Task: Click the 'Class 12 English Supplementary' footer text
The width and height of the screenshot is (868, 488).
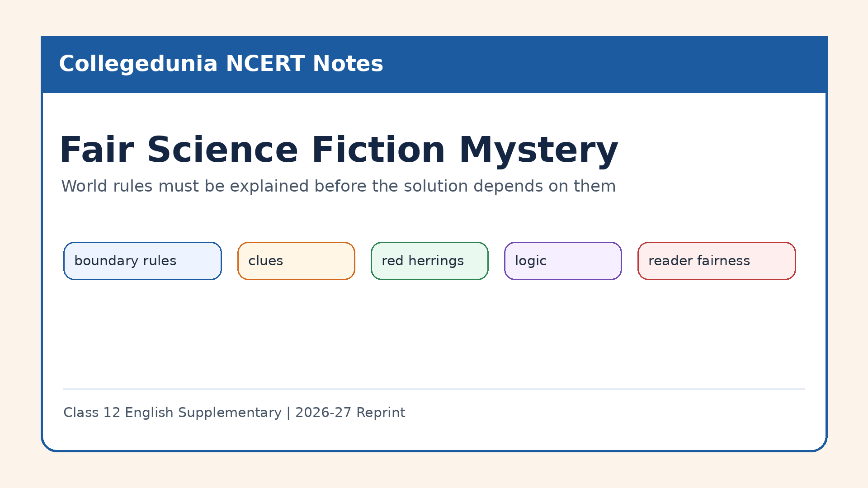Action: (234, 413)
